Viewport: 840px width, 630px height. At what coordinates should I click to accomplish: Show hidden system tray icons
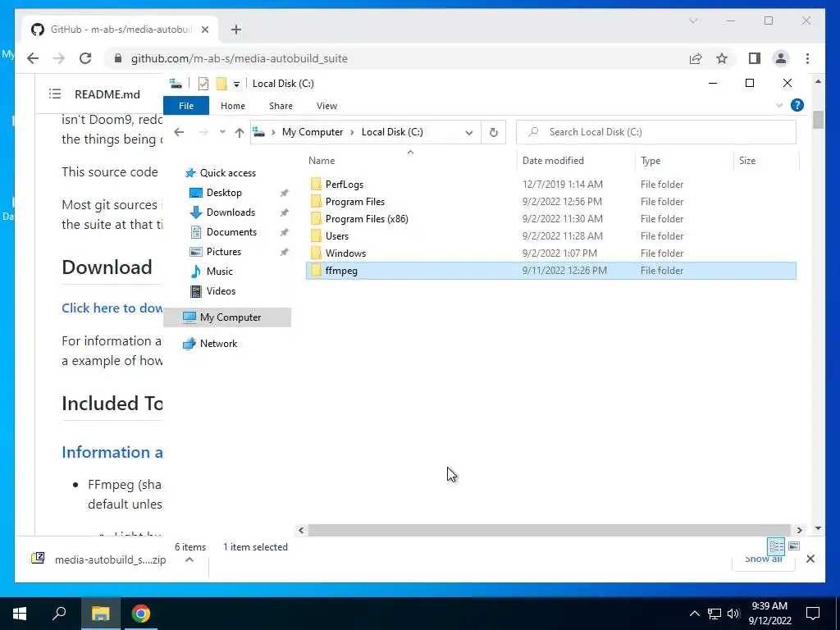click(694, 614)
